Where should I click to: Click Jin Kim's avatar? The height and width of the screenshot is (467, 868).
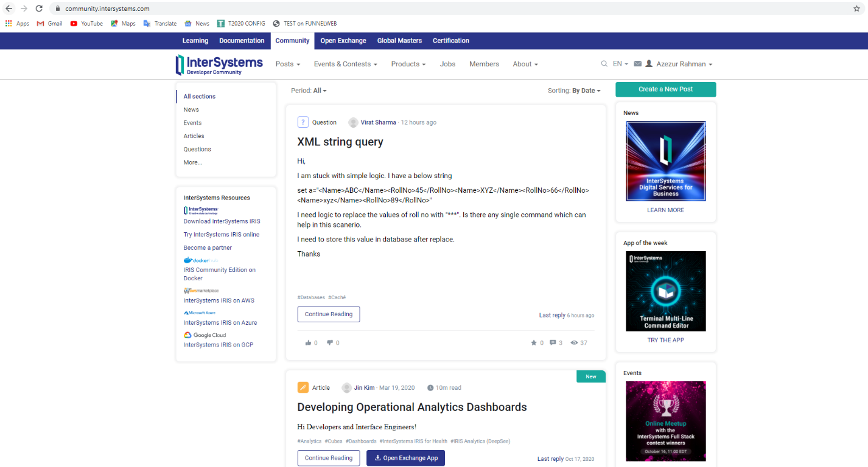click(x=346, y=387)
